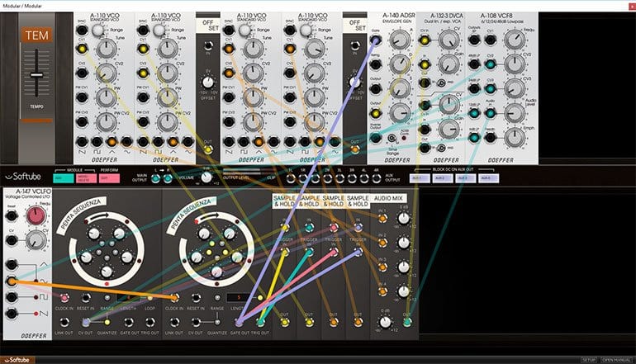Click the VCF8 Audio In jack
636x364 pixels.
click(x=490, y=113)
